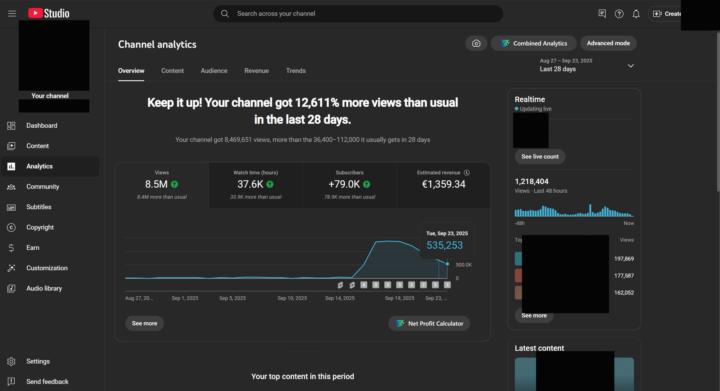Click the Settings gear icon
Viewport: 720px width, 391px height.
(x=11, y=362)
